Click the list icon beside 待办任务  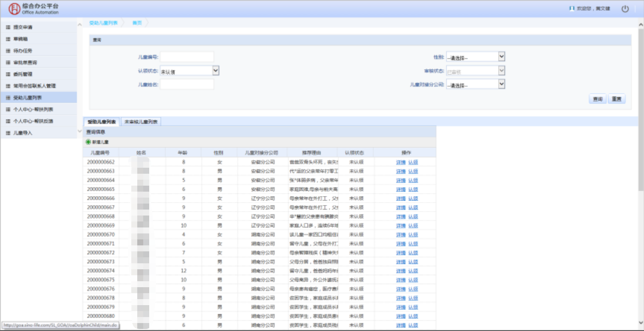[8, 51]
